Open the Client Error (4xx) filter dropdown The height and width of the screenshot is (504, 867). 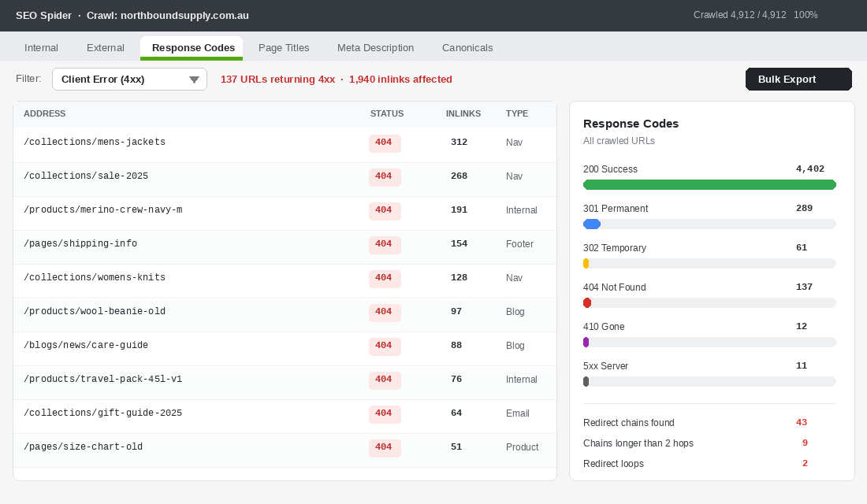(129, 79)
